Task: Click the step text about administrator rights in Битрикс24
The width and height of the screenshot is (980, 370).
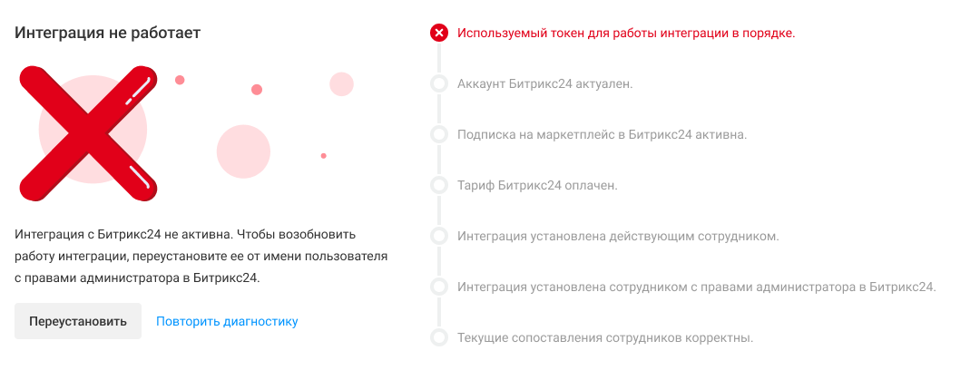Action: 696,287
